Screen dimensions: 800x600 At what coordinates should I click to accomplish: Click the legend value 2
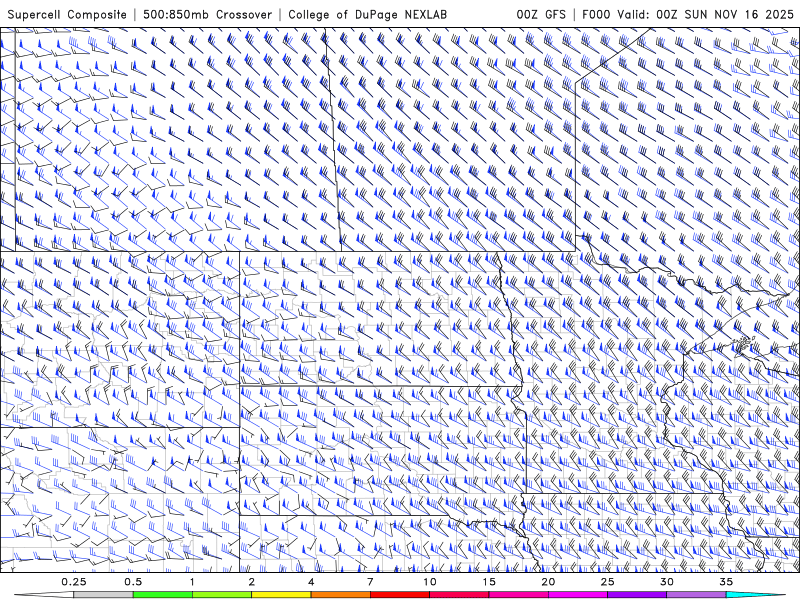click(252, 582)
